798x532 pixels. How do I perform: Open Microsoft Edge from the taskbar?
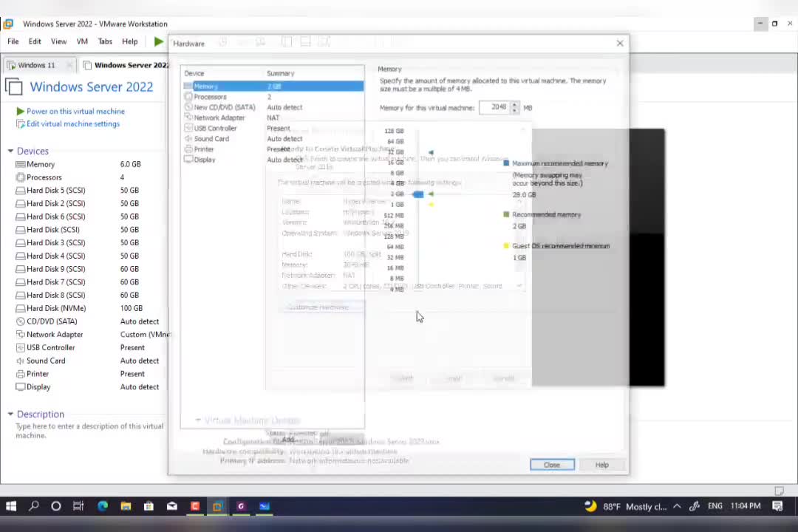(103, 506)
